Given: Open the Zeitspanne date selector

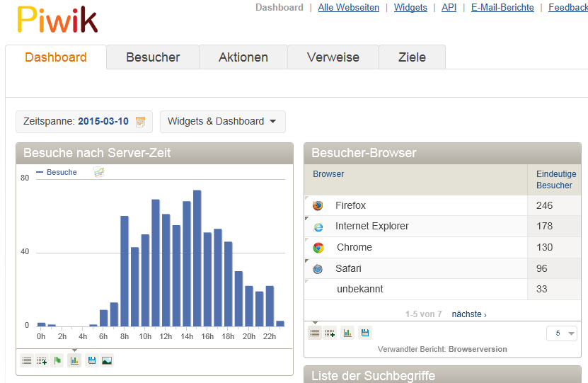Looking at the screenshot, I should pyautogui.click(x=84, y=122).
